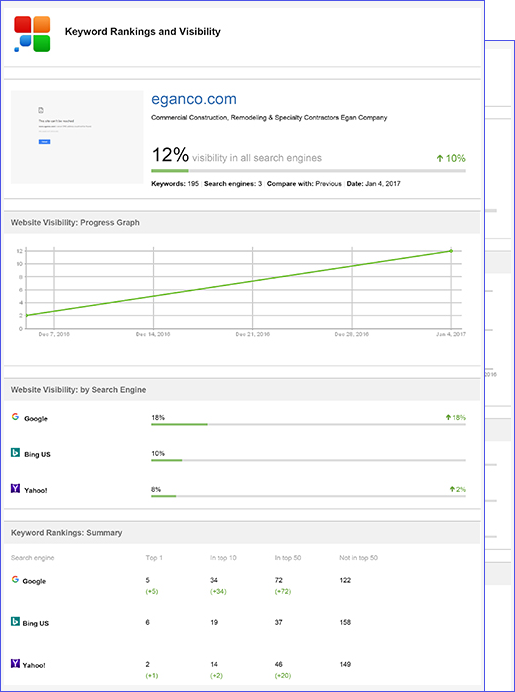Click the Jan 4, 2017 graph end point

(451, 251)
